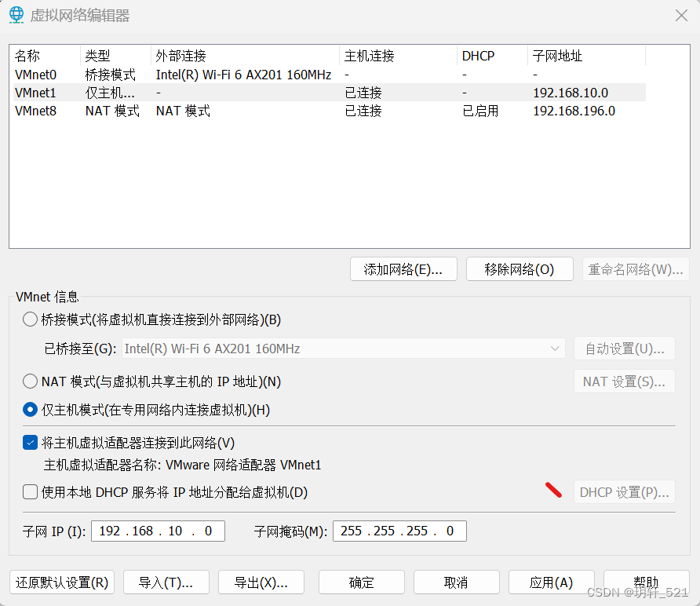
Task: Select 仅主机模式 radio button
Action: click(x=31, y=410)
